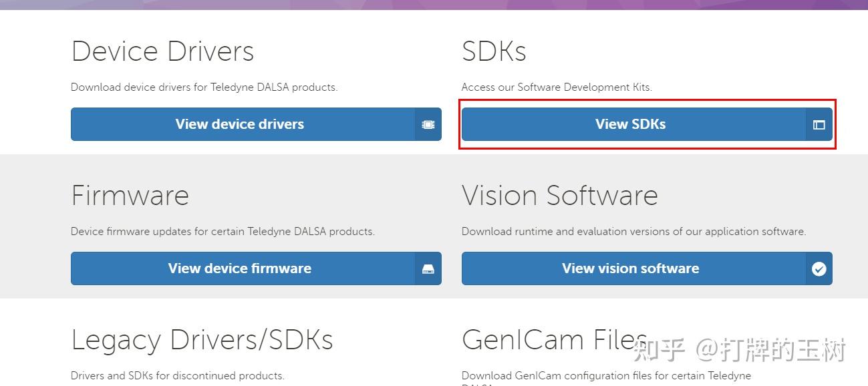The height and width of the screenshot is (386, 868).
Task: Click the GenICam Files heading
Action: click(555, 340)
